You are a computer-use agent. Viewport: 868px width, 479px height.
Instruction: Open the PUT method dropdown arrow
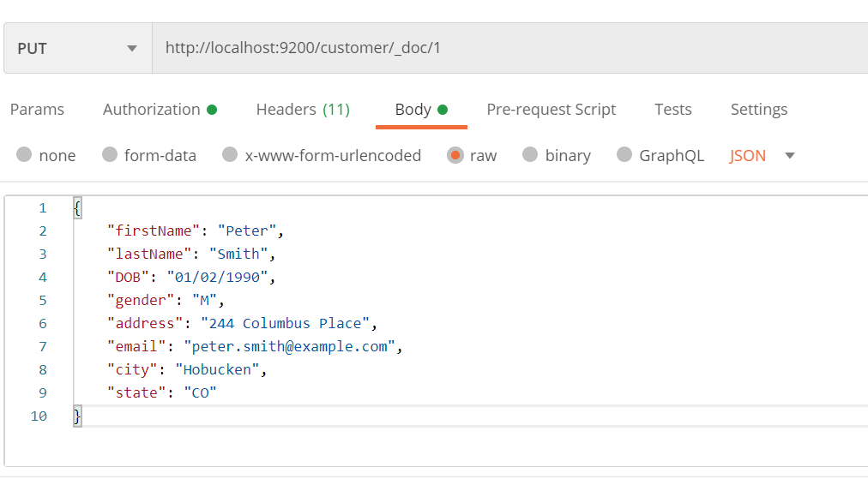[x=132, y=49]
